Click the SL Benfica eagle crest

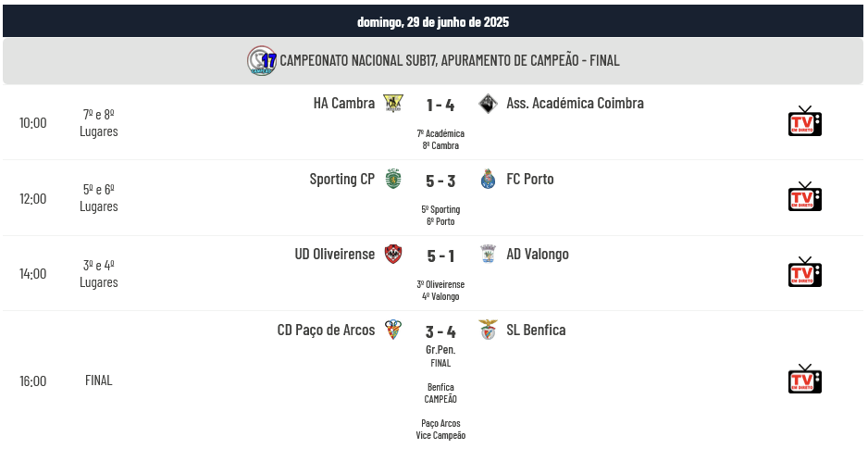(488, 330)
